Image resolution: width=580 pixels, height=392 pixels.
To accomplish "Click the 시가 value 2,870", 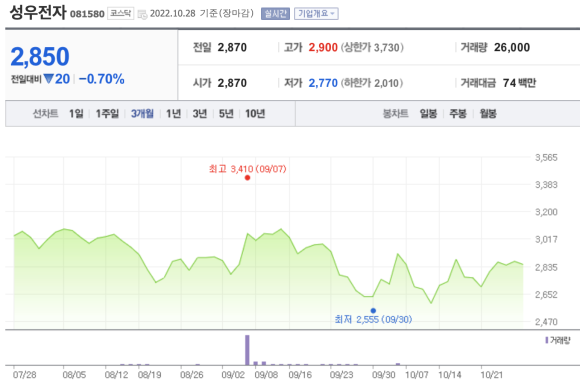I will tap(232, 83).
